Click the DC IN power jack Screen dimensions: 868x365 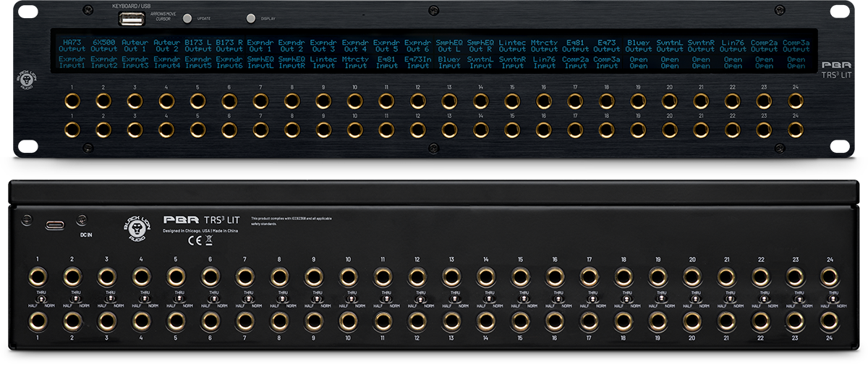click(82, 219)
